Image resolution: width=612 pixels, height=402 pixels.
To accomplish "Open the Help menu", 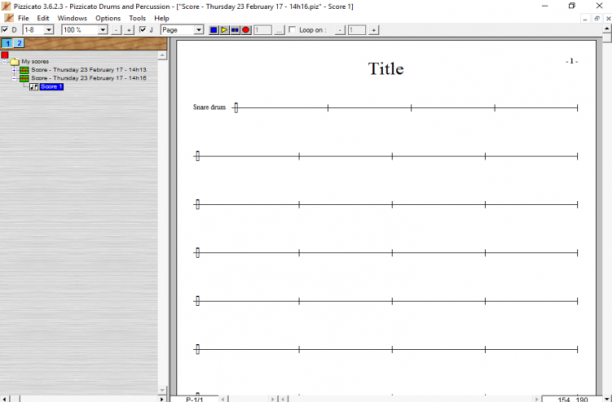I will [x=162, y=18].
